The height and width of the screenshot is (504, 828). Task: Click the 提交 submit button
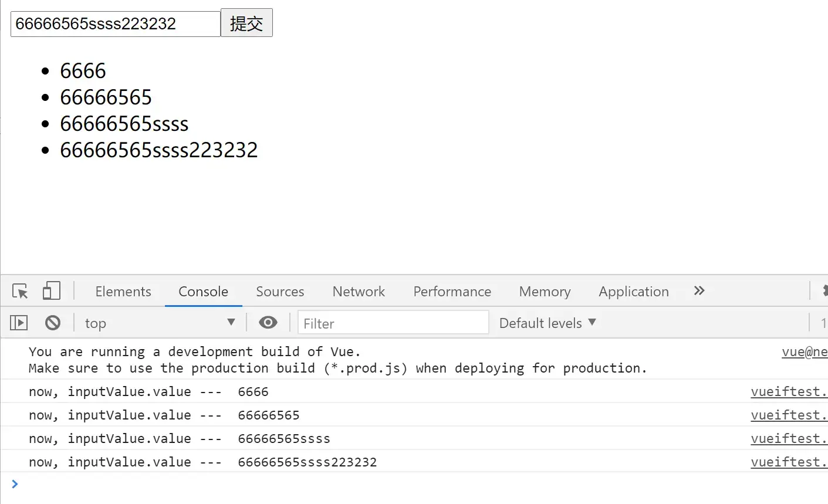246,23
